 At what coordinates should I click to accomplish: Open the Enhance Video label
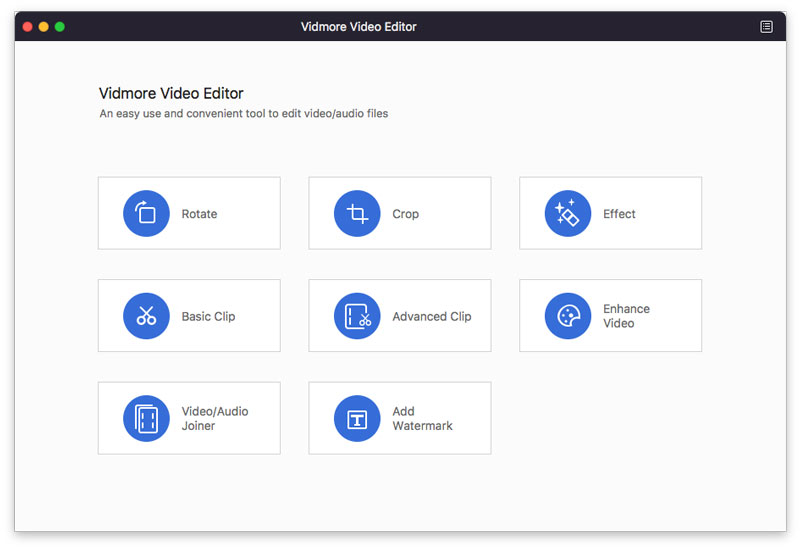pyautogui.click(x=626, y=316)
